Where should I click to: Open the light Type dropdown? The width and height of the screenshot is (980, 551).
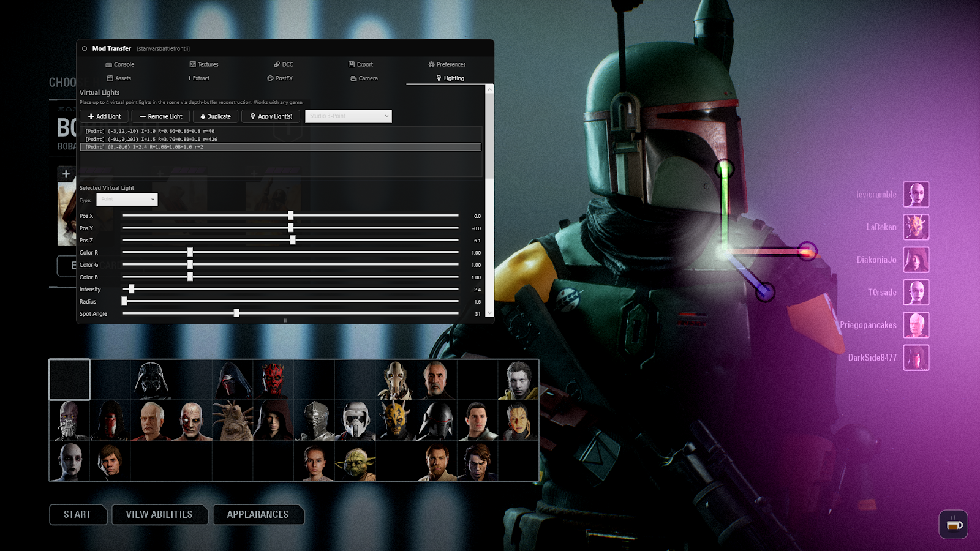pos(127,200)
